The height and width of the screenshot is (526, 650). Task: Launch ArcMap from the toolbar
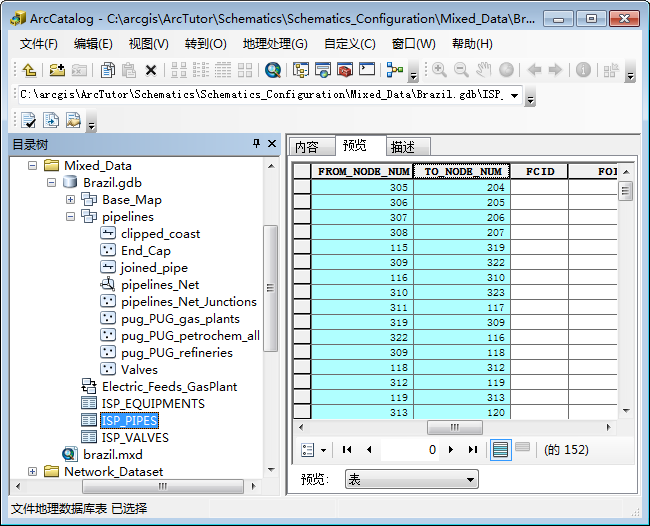click(273, 70)
